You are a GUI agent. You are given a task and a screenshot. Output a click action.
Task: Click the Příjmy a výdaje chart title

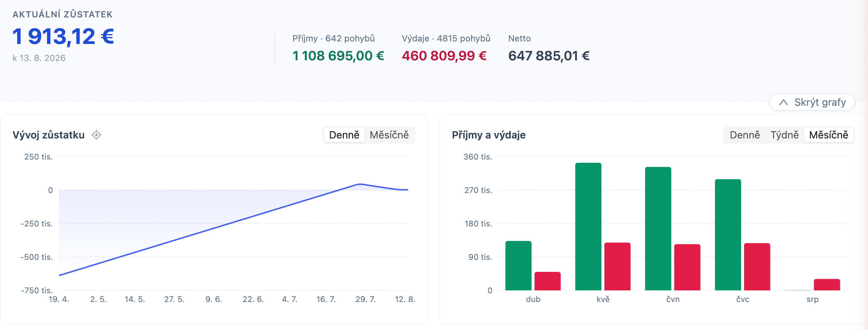pyautogui.click(x=489, y=135)
